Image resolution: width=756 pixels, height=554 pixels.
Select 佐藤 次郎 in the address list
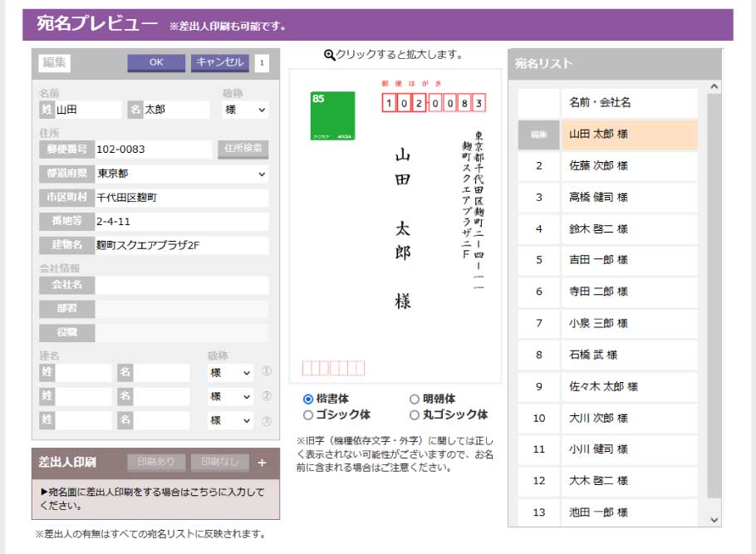tap(629, 165)
